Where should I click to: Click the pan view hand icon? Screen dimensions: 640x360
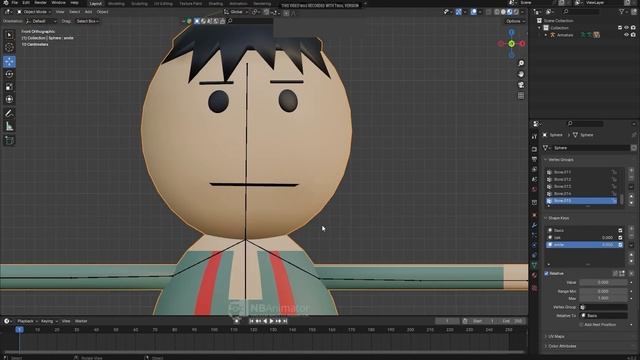pos(521,74)
